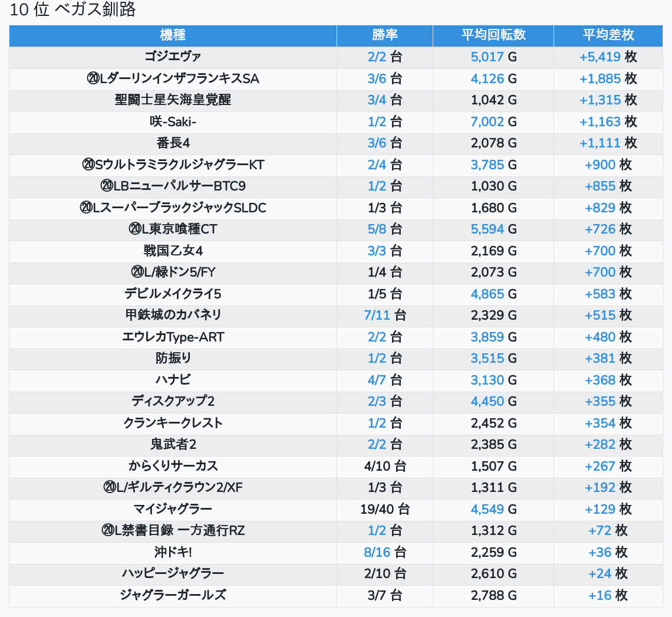This screenshot has height=617, width=672.
Task: Click クランキークレスト machine name
Action: pyautogui.click(x=173, y=423)
